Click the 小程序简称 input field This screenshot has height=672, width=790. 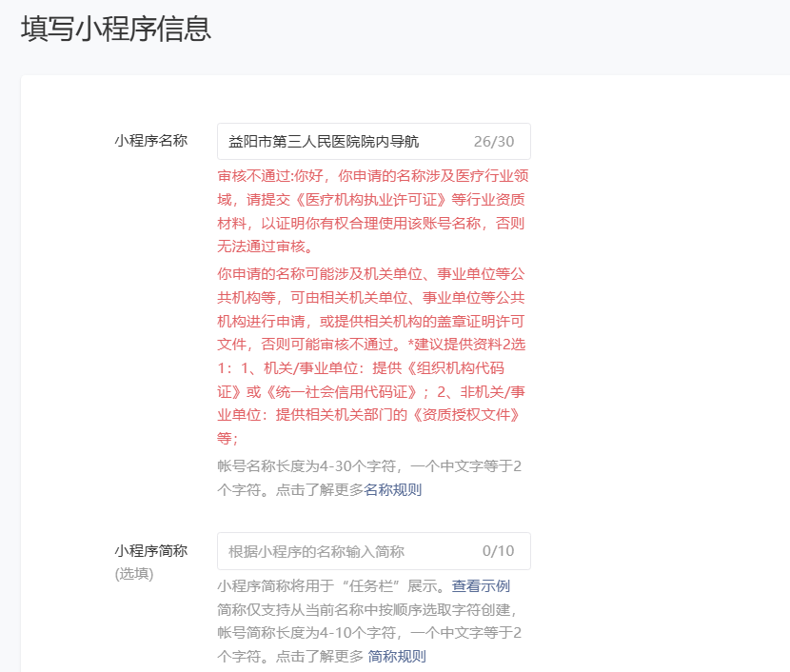point(374,551)
